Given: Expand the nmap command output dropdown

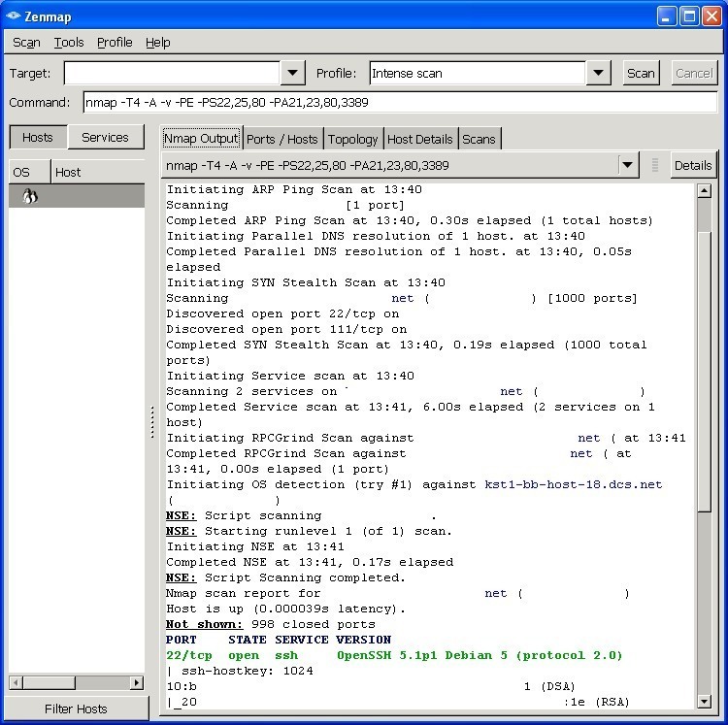Looking at the screenshot, I should pos(627,165).
